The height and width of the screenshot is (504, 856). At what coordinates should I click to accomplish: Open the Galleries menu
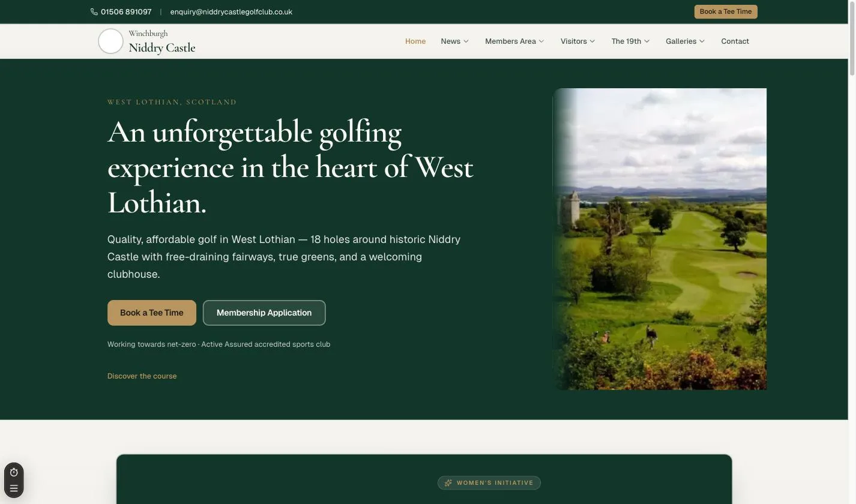pyautogui.click(x=686, y=41)
